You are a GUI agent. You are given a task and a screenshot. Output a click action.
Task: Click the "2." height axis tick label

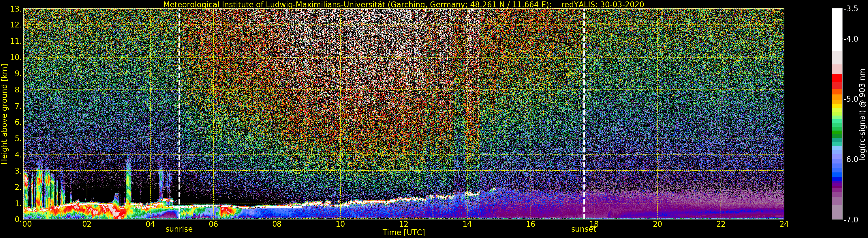pyautogui.click(x=18, y=187)
